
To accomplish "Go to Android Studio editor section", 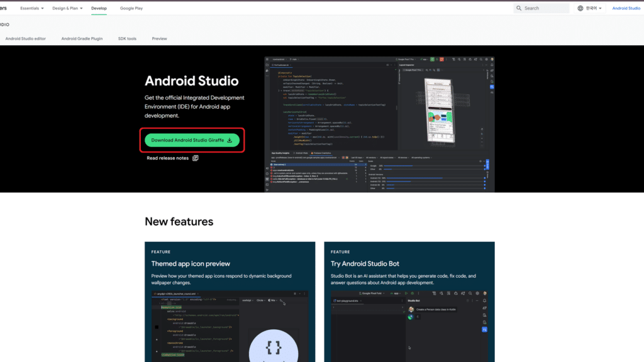I will pyautogui.click(x=26, y=38).
